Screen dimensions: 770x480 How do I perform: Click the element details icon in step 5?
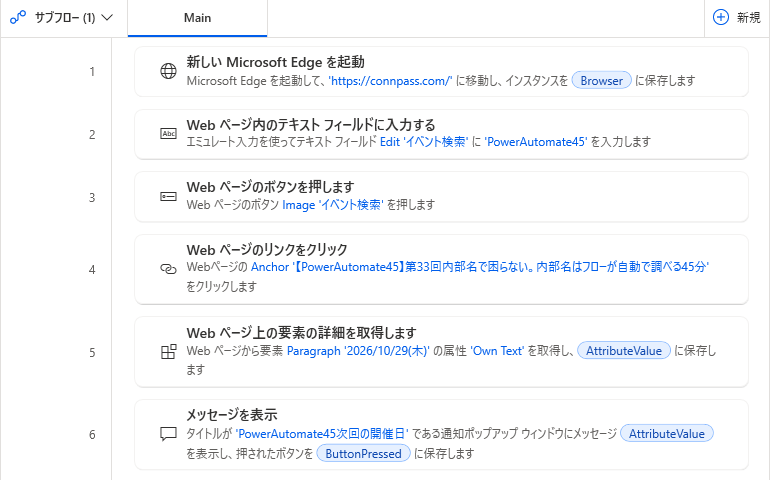[x=168, y=352]
